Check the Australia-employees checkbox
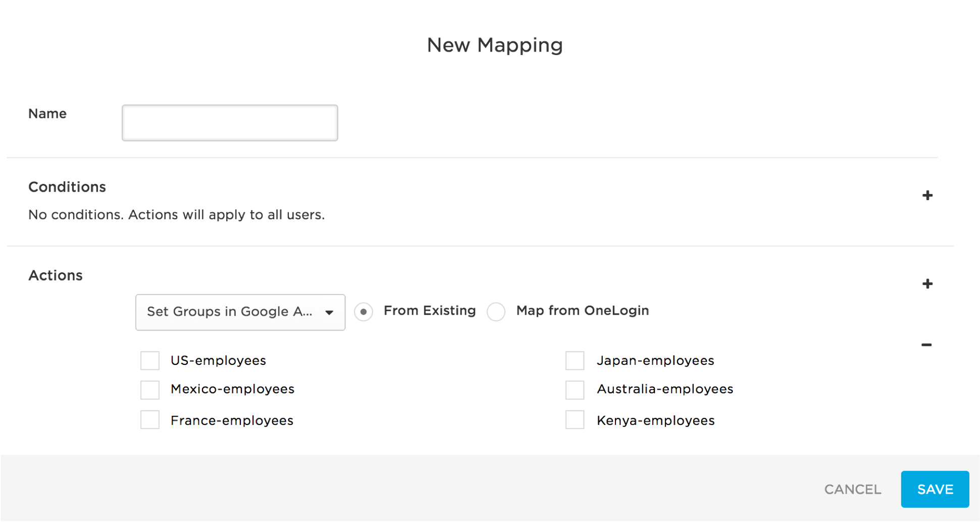980x522 pixels. 574,390
